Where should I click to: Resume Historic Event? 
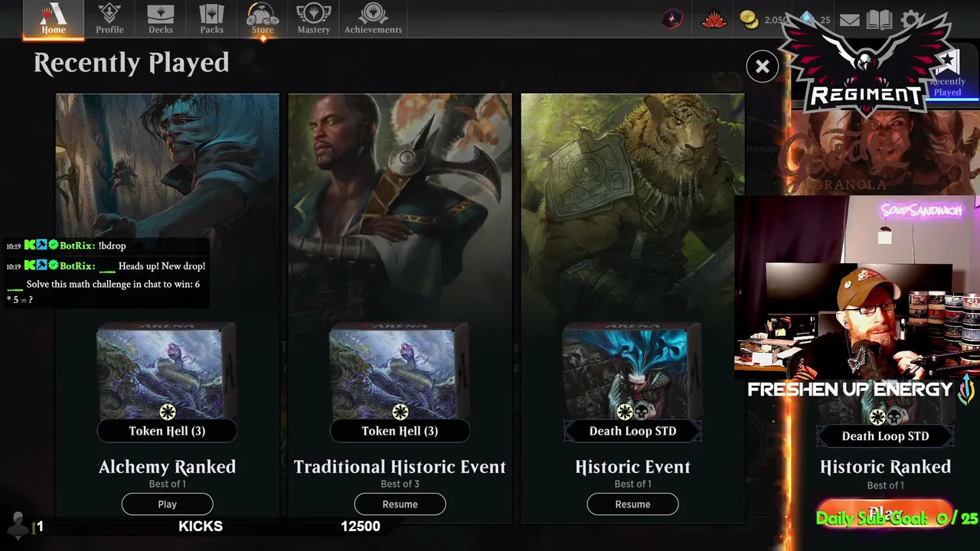(x=632, y=504)
